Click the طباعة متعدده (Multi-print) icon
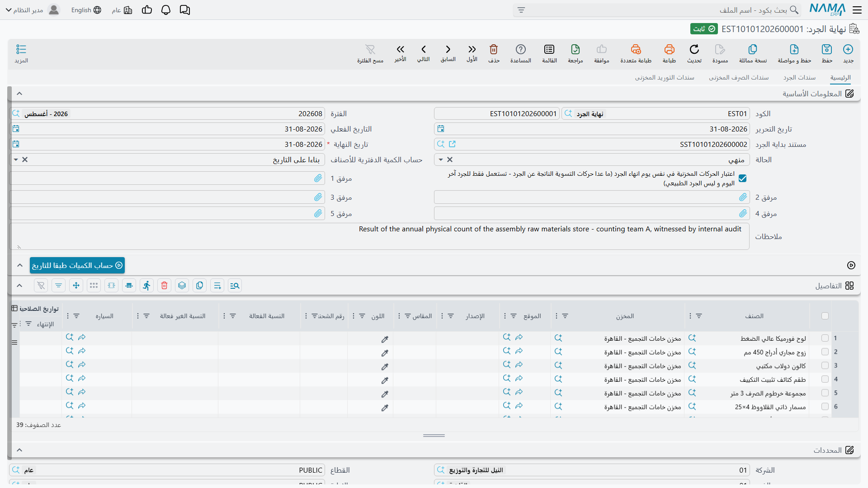The image size is (868, 488). click(636, 49)
